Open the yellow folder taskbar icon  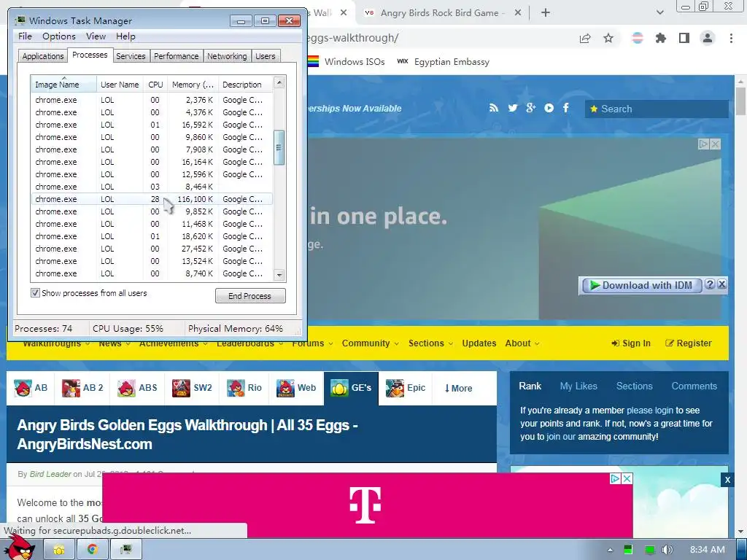tap(59, 550)
